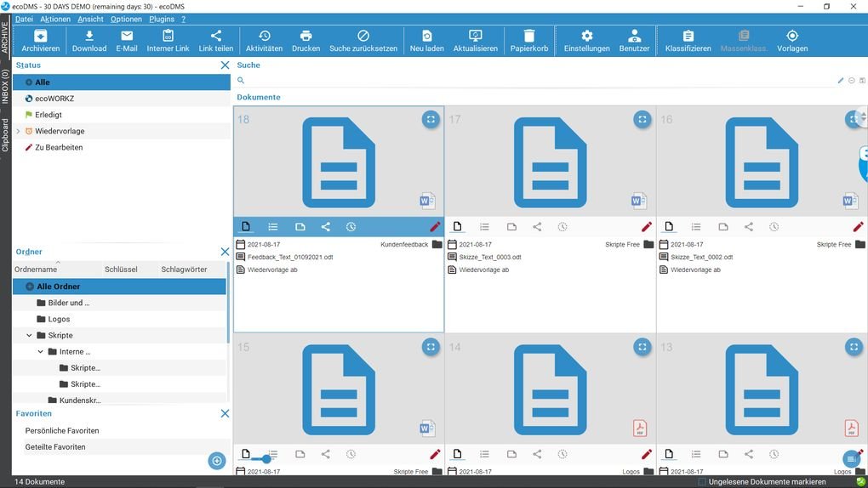Close the Favoriten panel
Screen dimensions: 868x488
point(225,413)
